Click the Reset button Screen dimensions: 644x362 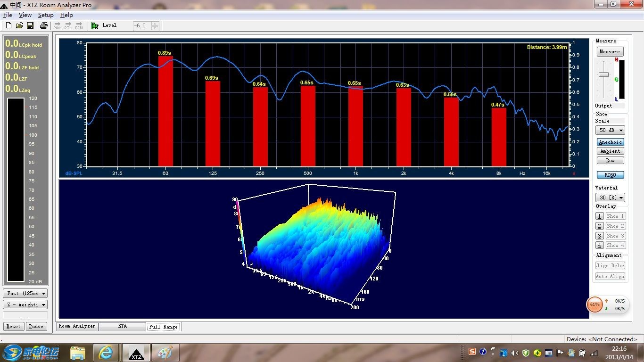[13, 326]
